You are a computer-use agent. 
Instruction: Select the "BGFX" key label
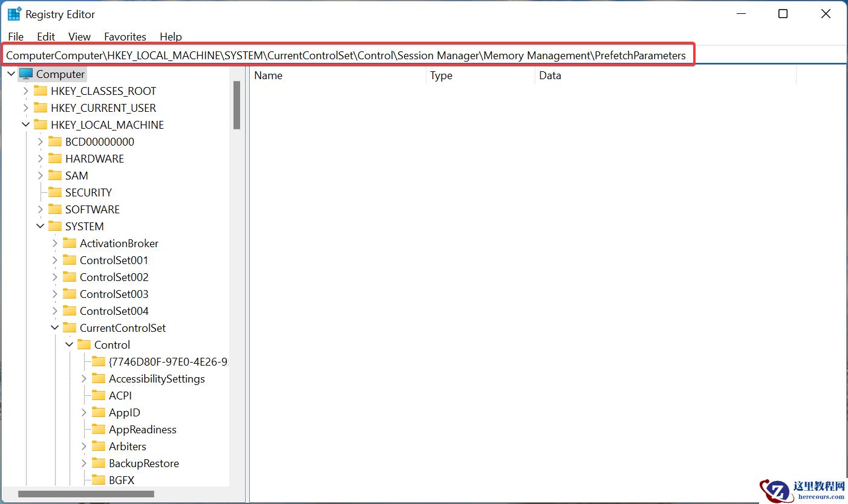pos(122,480)
